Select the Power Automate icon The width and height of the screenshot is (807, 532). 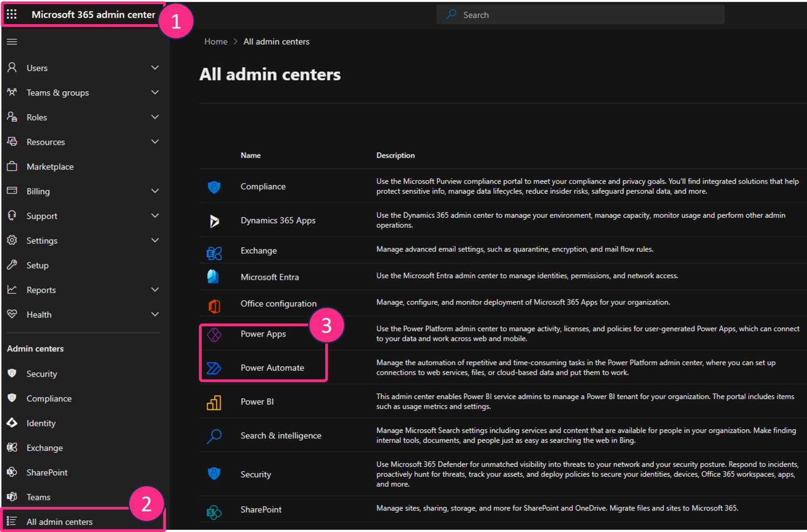tap(214, 368)
